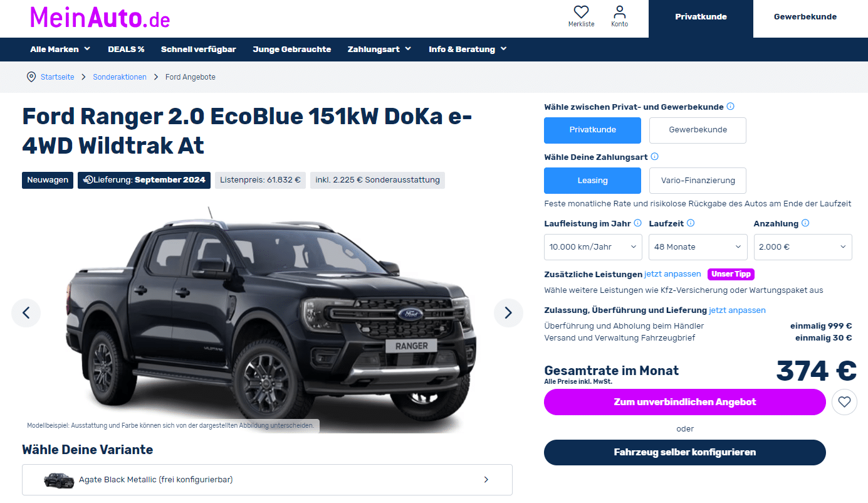The height and width of the screenshot is (503, 868).
Task: Open the 10.000 km/Jahr mileage dropdown
Action: pos(593,247)
